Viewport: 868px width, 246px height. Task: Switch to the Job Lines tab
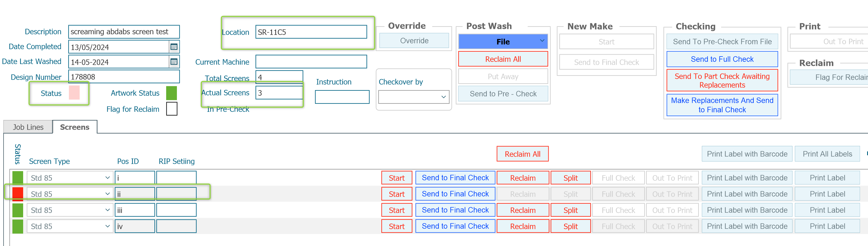tap(28, 127)
